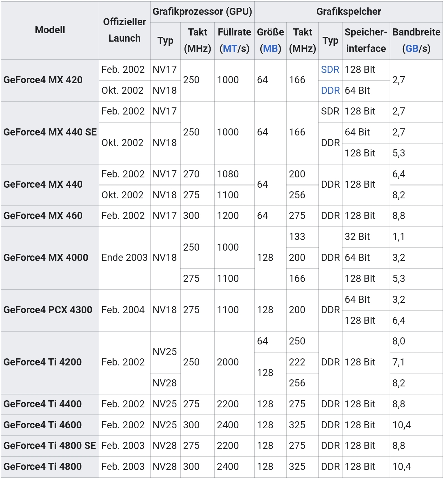Click the 1200 Füllrate value for MX 460
448x478 pixels.
tap(234, 216)
